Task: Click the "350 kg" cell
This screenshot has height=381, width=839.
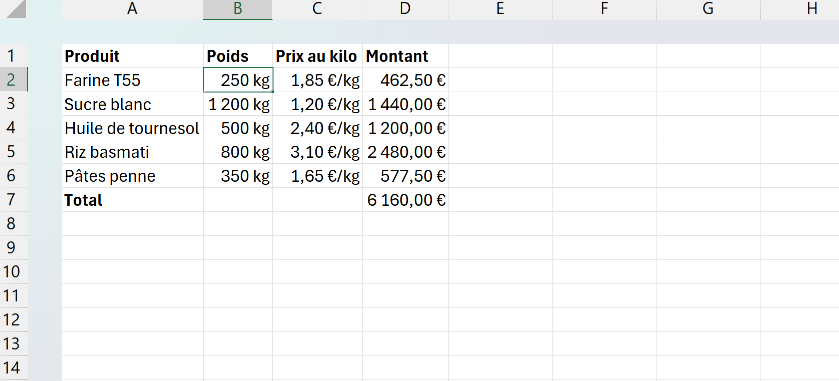Action: [238, 176]
